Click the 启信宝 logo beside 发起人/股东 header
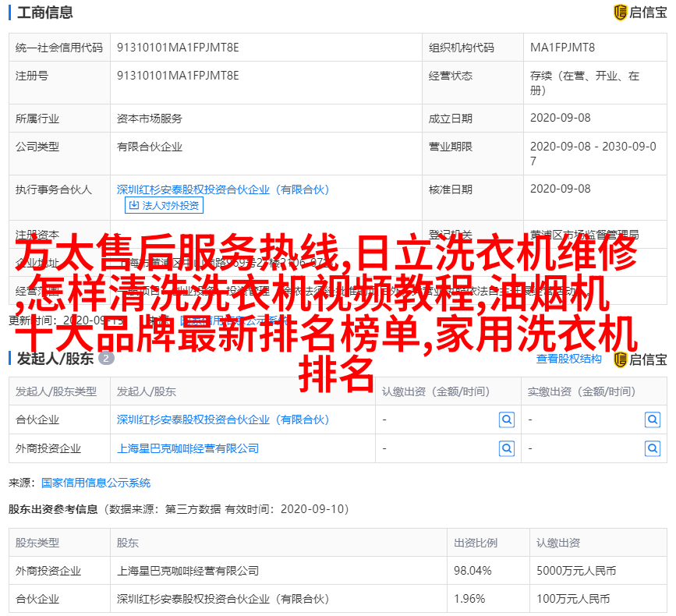This screenshot has width=676, height=616. click(640, 359)
